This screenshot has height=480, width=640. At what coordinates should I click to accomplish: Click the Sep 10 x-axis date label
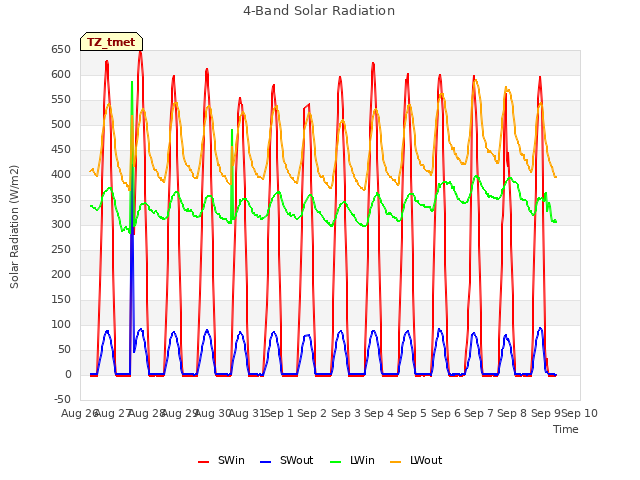pos(580,413)
